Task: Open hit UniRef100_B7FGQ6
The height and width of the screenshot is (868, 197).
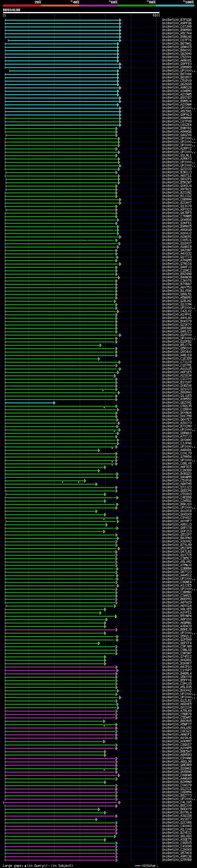Action: pos(177,20)
